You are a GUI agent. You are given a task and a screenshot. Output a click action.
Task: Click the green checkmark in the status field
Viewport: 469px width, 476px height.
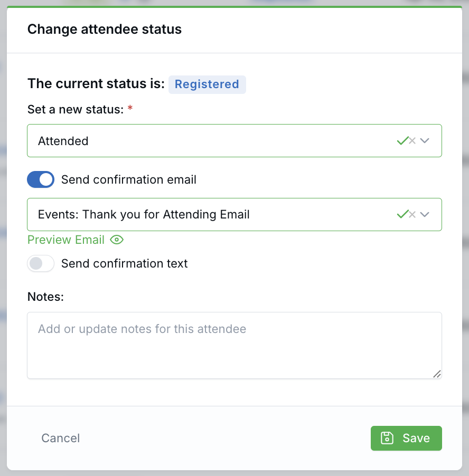click(402, 140)
